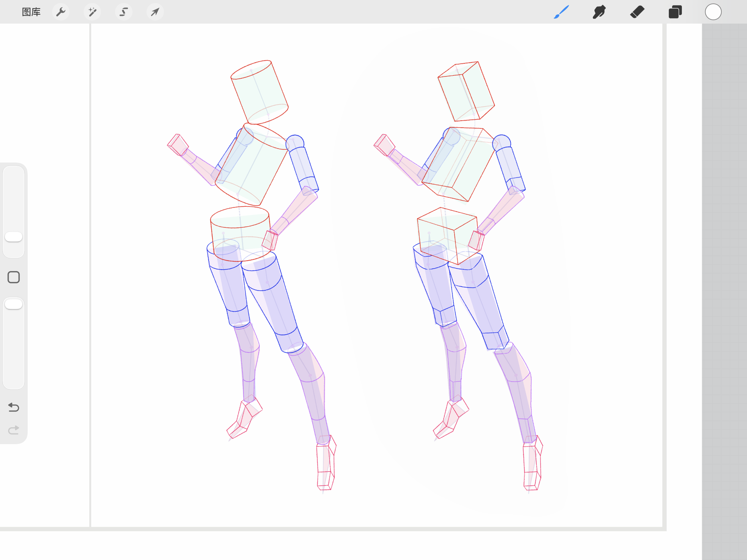Select the Smudge tool
The width and height of the screenshot is (747, 560).
tap(599, 12)
